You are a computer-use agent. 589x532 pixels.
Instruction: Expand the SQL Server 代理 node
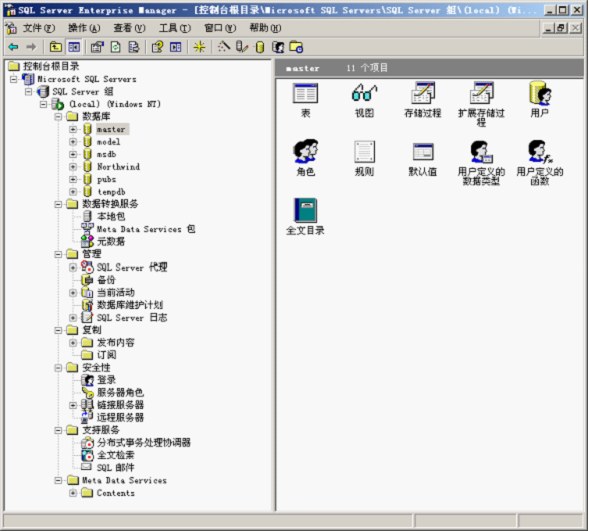click(73, 268)
